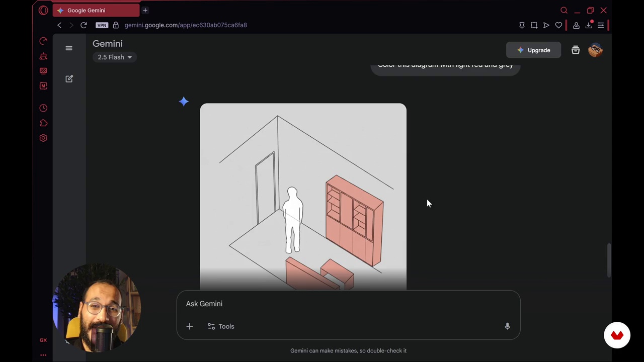This screenshot has height=362, width=644.
Task: Take a snapshot with the selection icon
Action: point(534,25)
